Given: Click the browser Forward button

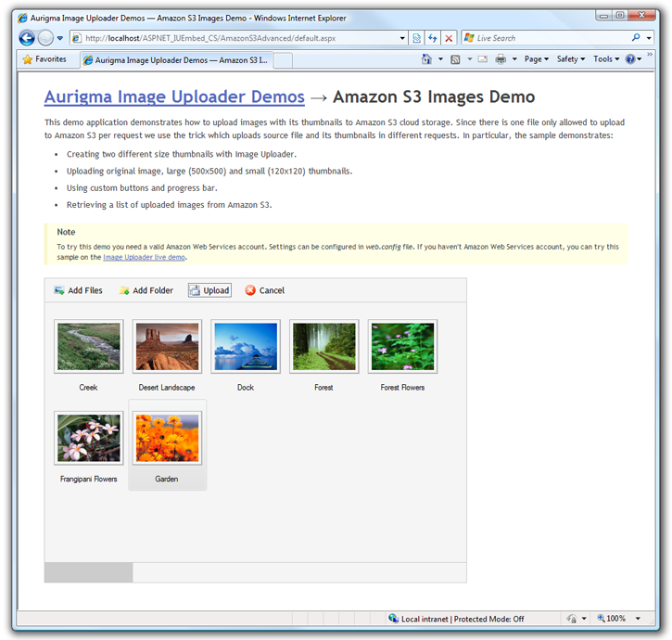Looking at the screenshot, I should [45, 38].
